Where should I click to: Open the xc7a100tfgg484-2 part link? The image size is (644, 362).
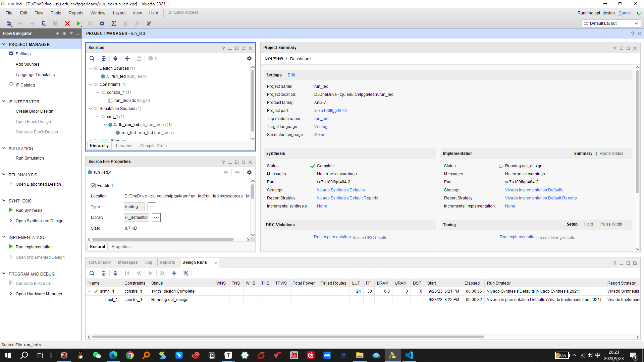click(330, 110)
